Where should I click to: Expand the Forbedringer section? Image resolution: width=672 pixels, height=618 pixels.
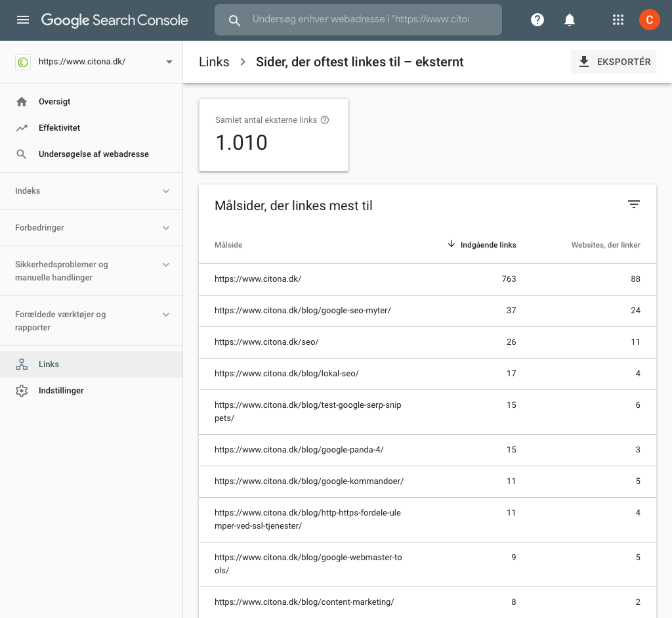point(91,228)
